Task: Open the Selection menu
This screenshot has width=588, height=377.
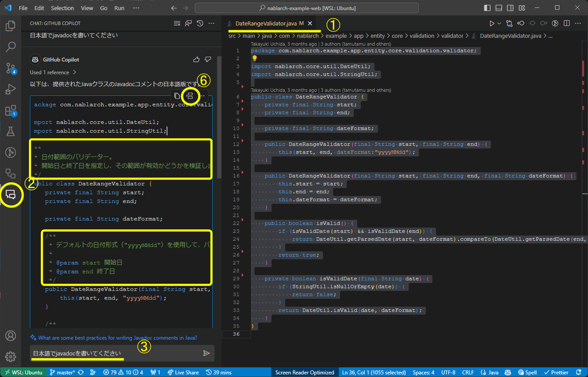Action: [x=62, y=8]
